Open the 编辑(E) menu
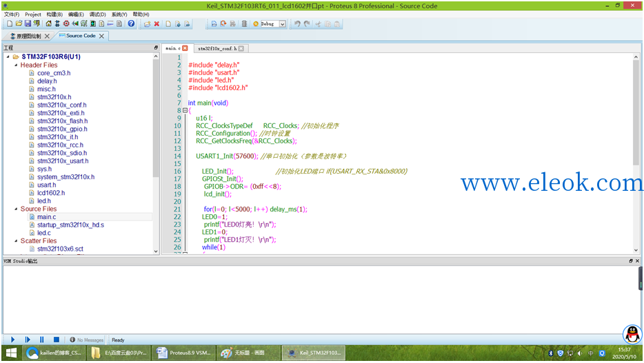This screenshot has height=363, width=644. pos(76,14)
